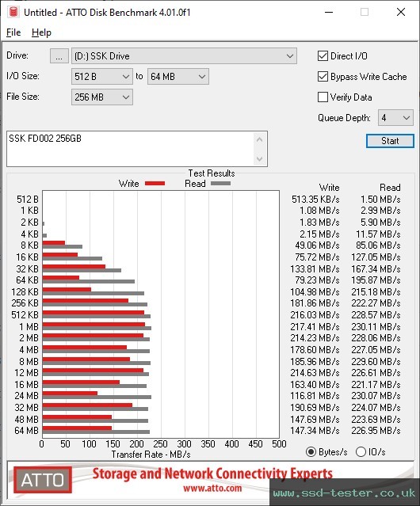The height and width of the screenshot is (506, 420).
Task: Open the 256 MB File Size dropdown
Action: click(102, 97)
